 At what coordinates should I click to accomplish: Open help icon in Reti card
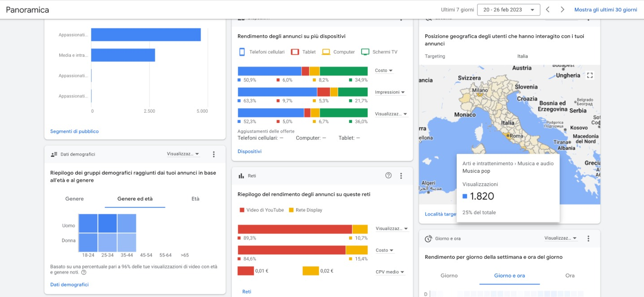click(x=388, y=175)
